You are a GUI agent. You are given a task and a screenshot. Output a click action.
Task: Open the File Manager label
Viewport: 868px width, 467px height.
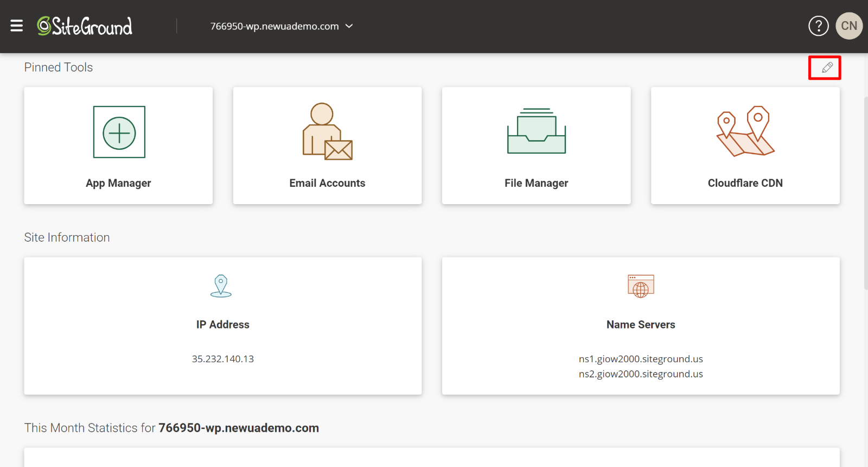[537, 183]
